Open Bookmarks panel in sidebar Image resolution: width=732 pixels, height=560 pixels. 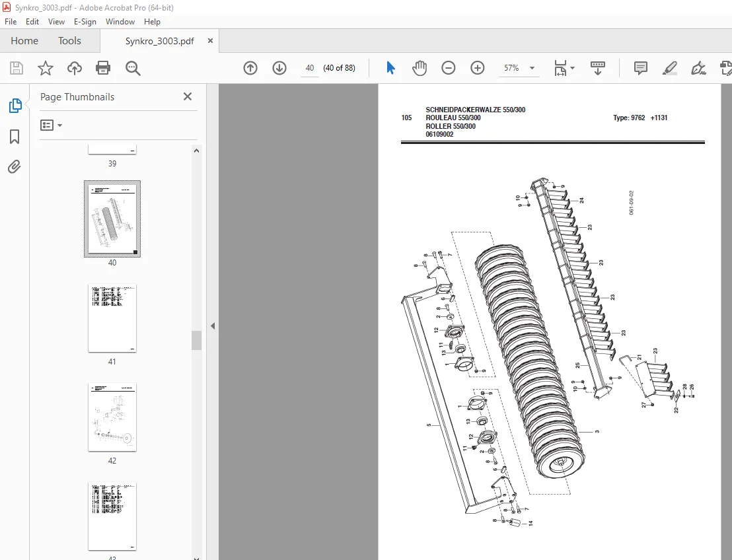click(x=15, y=137)
